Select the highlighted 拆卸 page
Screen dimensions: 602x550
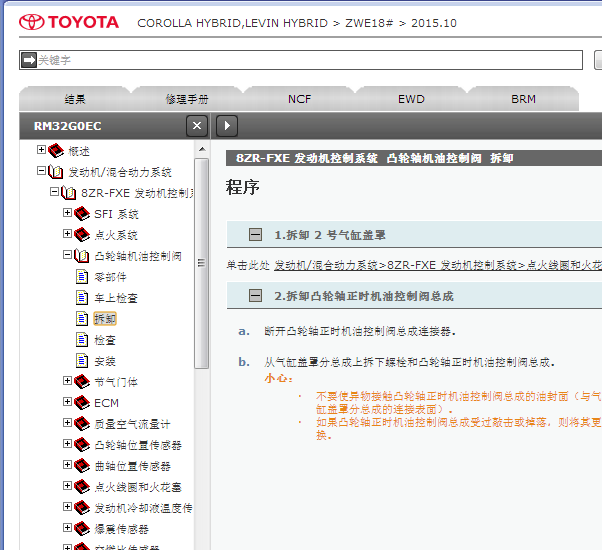point(105,319)
